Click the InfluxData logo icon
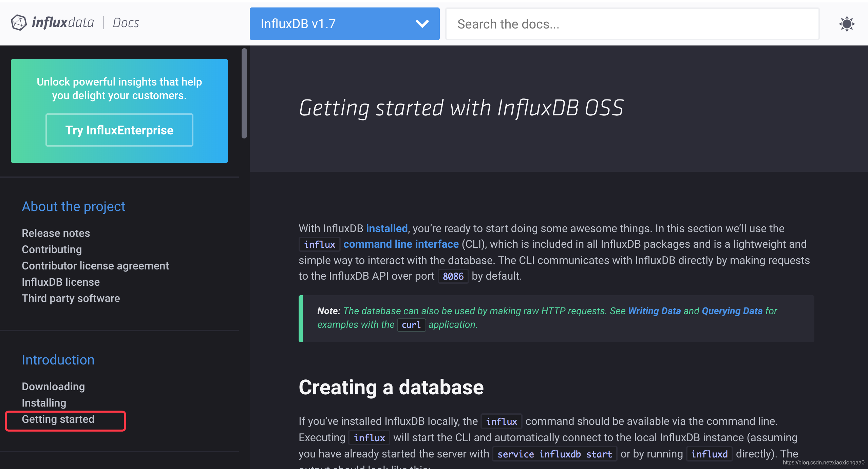The width and height of the screenshot is (868, 469). [x=19, y=23]
